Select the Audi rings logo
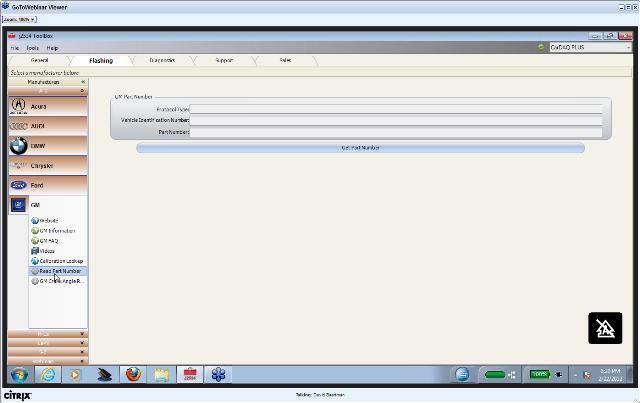 click(x=18, y=126)
